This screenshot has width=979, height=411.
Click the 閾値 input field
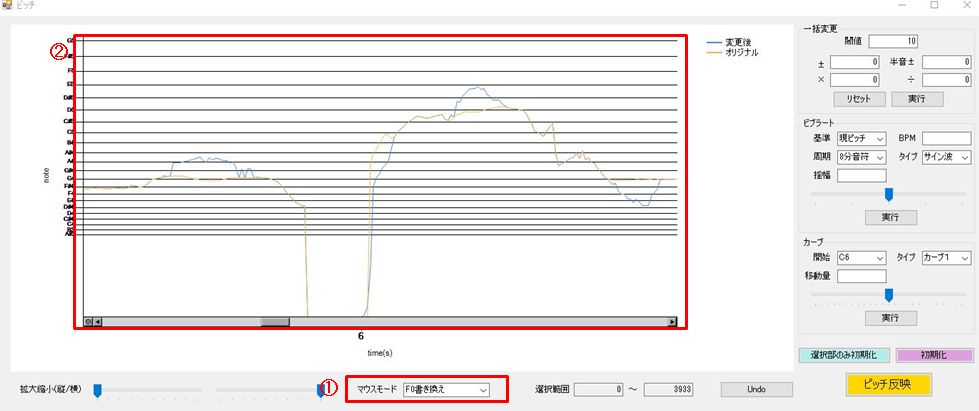[x=892, y=41]
